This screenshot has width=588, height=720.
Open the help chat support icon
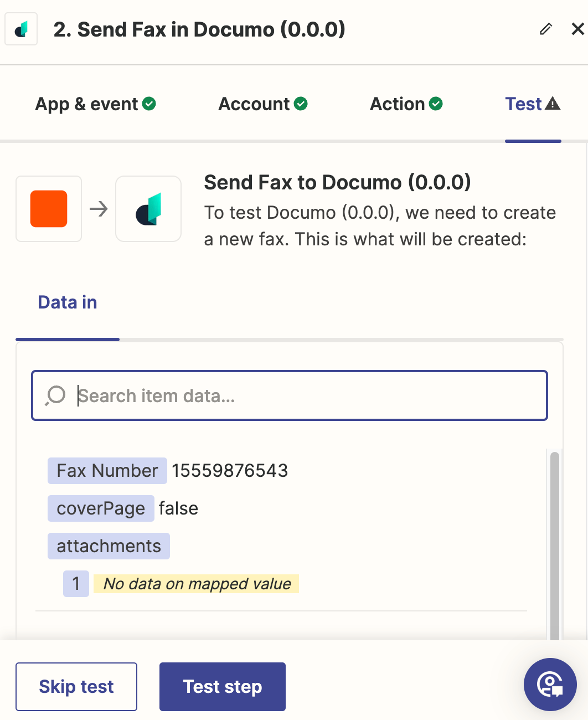(x=550, y=685)
